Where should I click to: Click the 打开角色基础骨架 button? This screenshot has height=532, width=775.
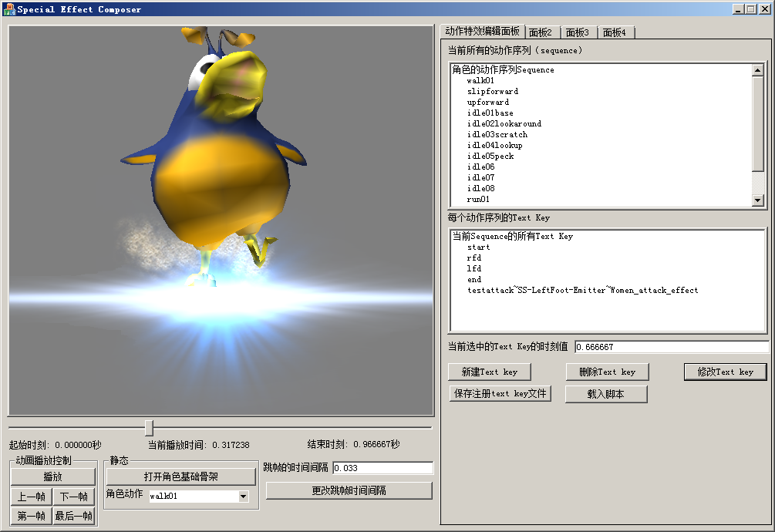(x=181, y=476)
